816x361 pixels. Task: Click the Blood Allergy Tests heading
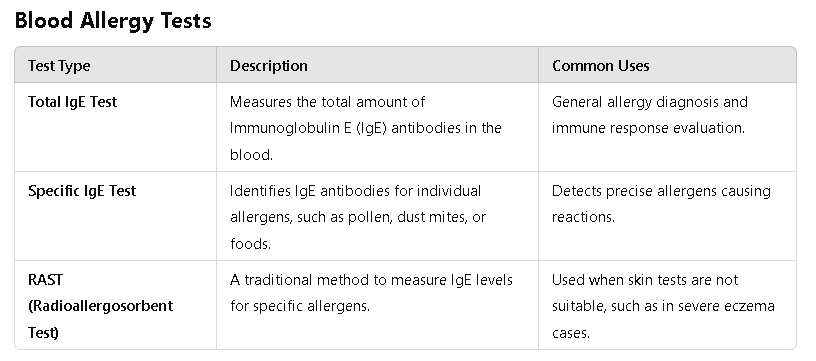click(x=113, y=21)
